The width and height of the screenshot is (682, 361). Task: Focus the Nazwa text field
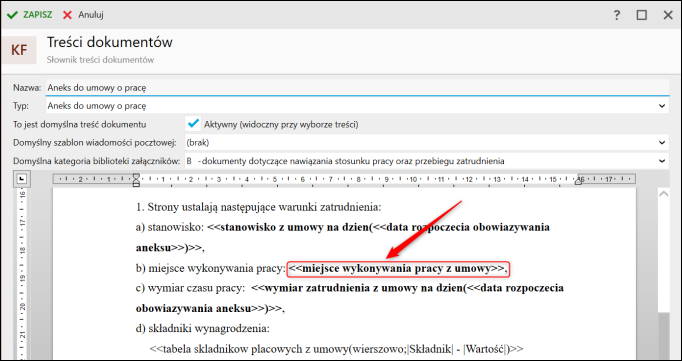pos(357,87)
